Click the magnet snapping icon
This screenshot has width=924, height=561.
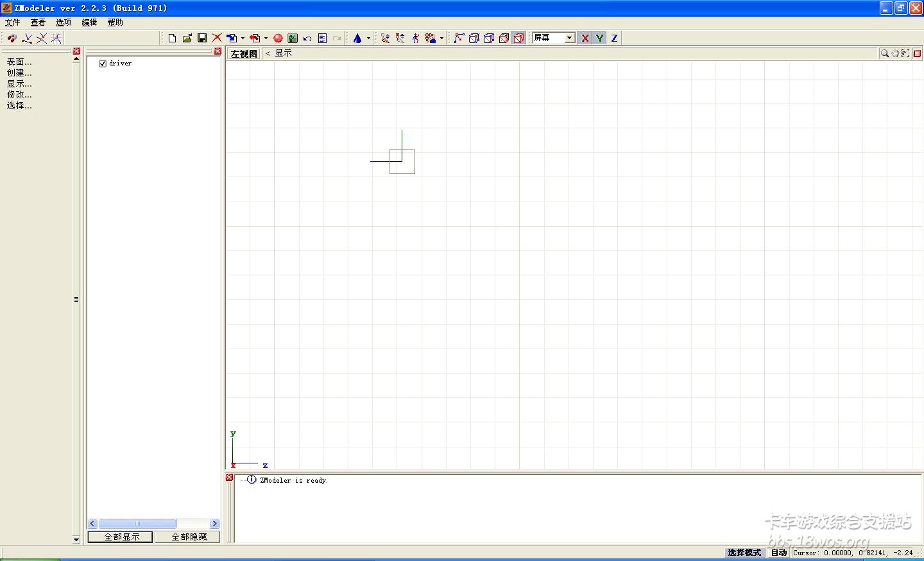(12, 39)
